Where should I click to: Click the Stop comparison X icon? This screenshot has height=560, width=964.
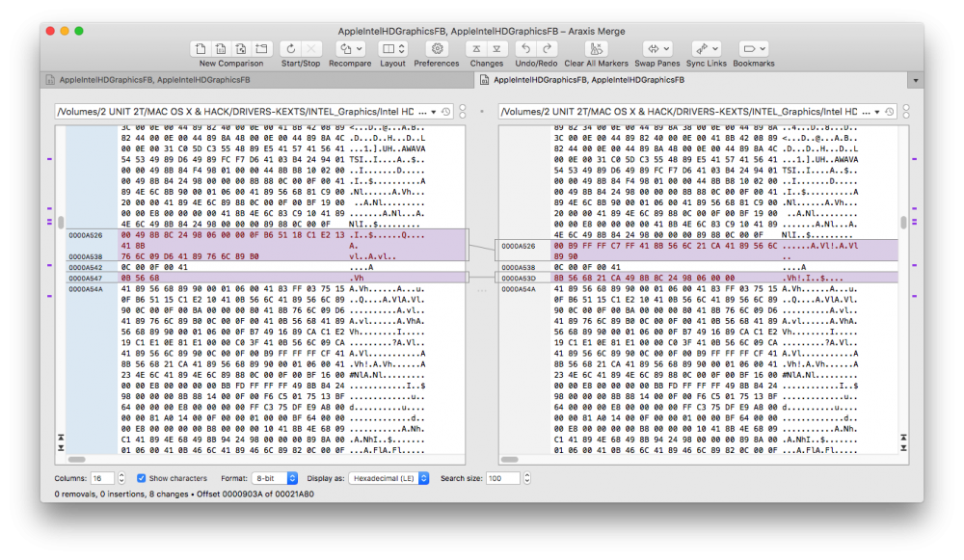(311, 48)
